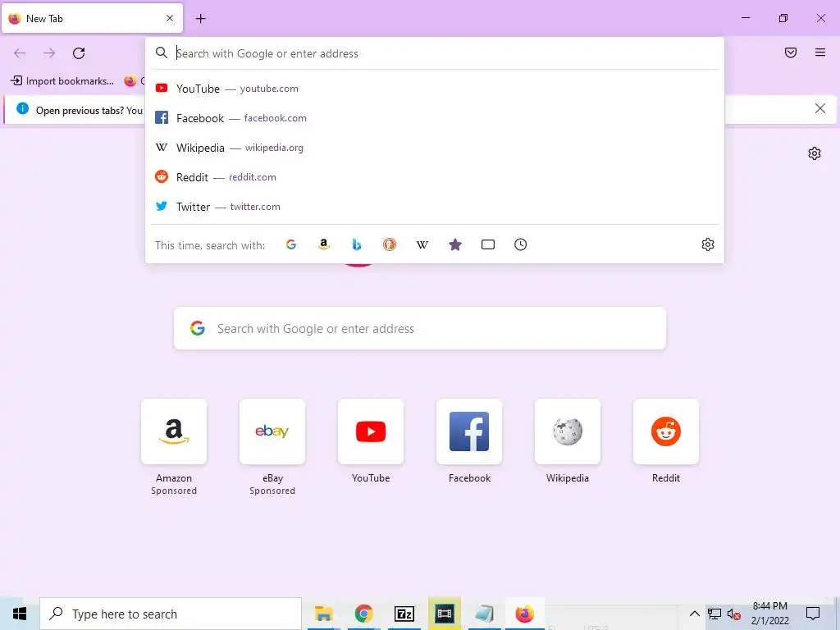Choose Twitter suggestion in address dropdown
Image resolution: width=840 pixels, height=630 pixels.
click(435, 206)
